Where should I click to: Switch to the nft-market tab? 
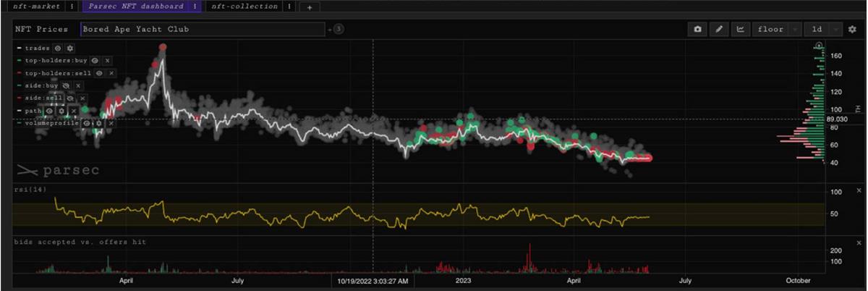[x=38, y=7]
